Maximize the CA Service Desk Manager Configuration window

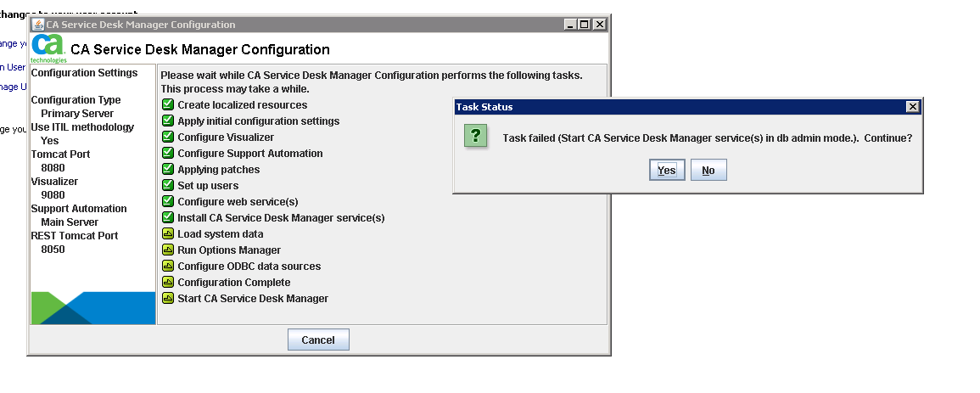[584, 25]
